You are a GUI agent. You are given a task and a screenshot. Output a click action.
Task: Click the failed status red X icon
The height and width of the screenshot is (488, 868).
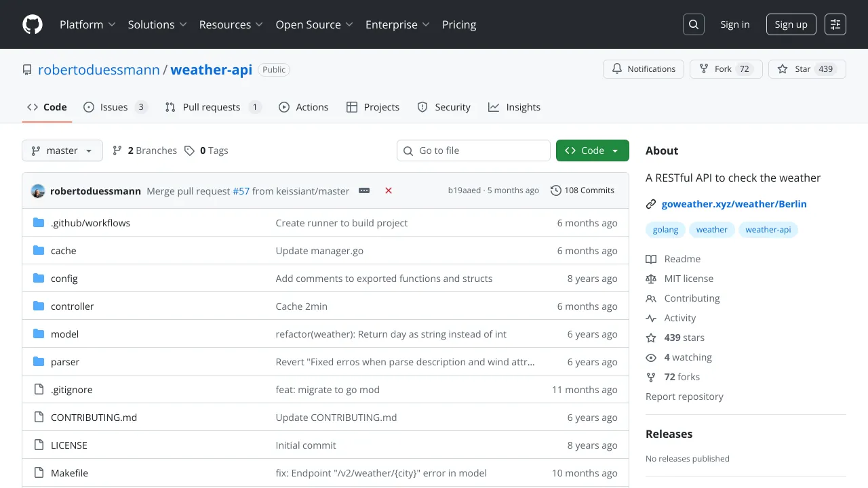[x=389, y=190]
